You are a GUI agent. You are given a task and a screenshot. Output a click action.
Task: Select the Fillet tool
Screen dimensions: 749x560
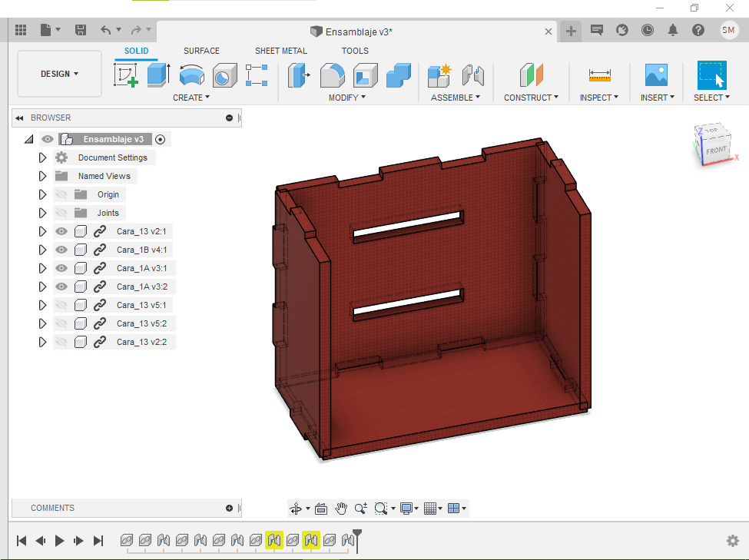click(x=333, y=75)
